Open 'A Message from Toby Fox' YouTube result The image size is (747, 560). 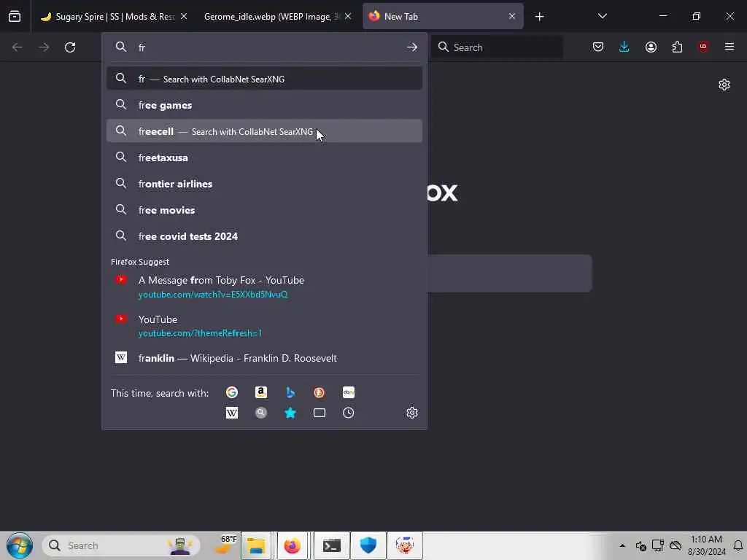pos(264,287)
